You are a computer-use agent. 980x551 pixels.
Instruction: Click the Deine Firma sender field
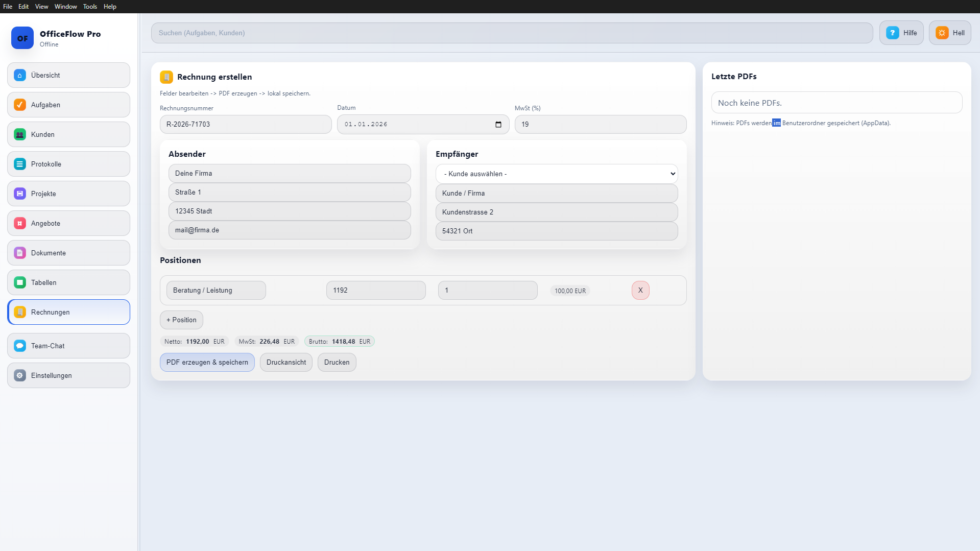tap(290, 173)
